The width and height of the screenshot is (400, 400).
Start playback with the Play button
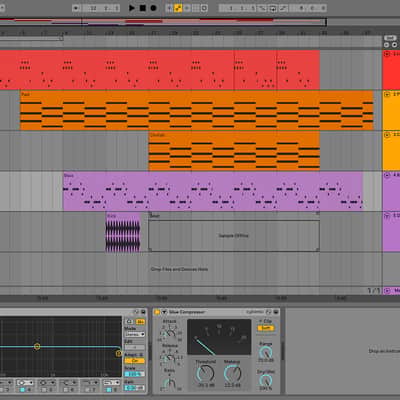[132, 8]
